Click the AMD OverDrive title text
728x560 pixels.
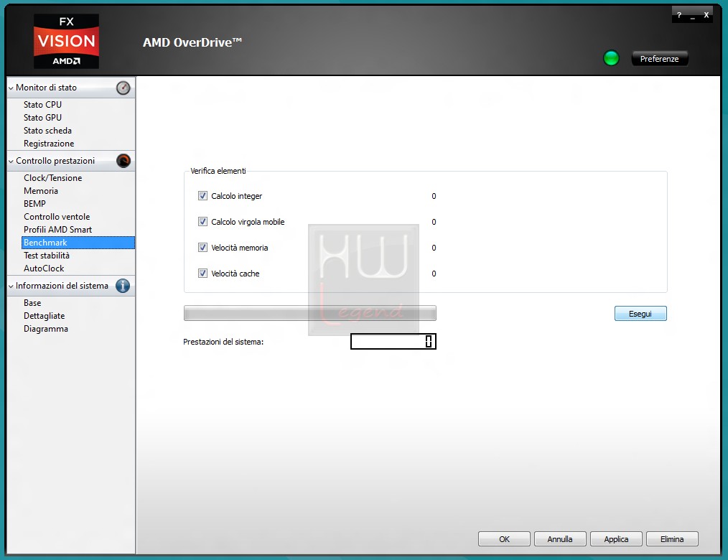192,42
